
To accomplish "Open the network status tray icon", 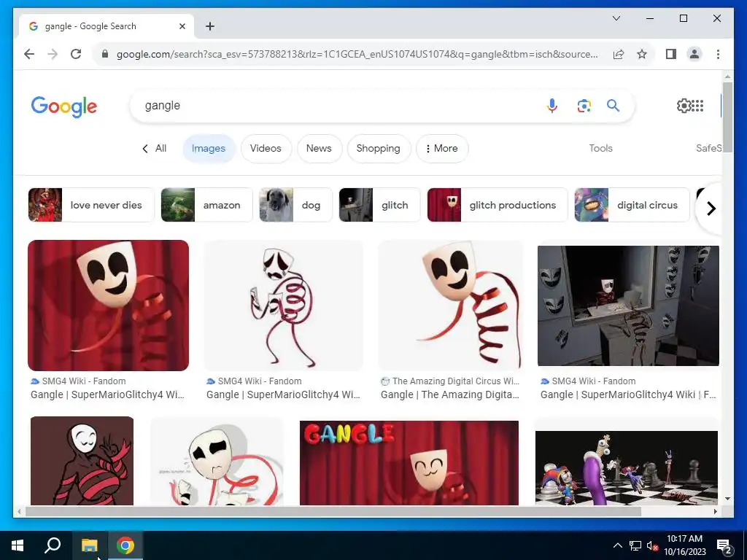I will coord(635,545).
